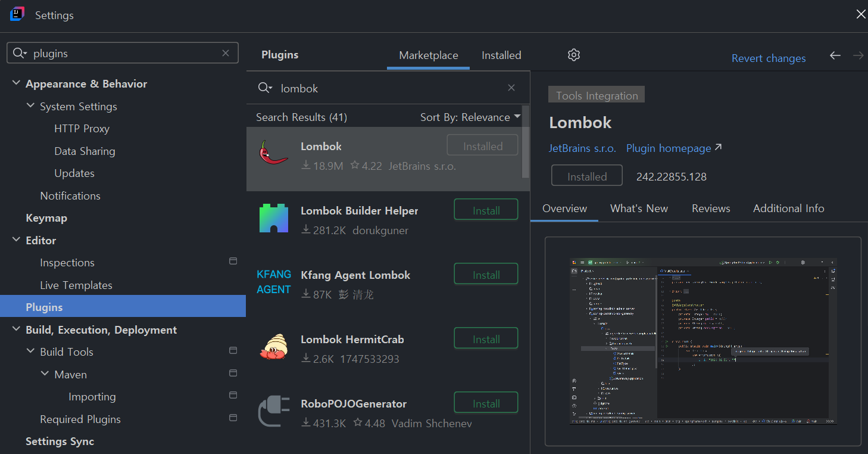This screenshot has width=868, height=454.
Task: Clear the settings search field
Action: click(226, 53)
